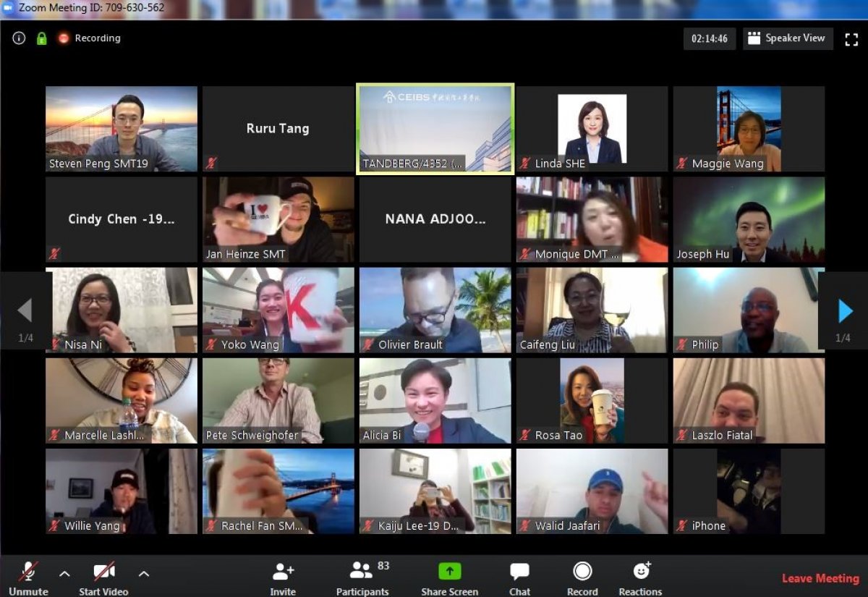Expand video options arrow beside Start Video

143,574
